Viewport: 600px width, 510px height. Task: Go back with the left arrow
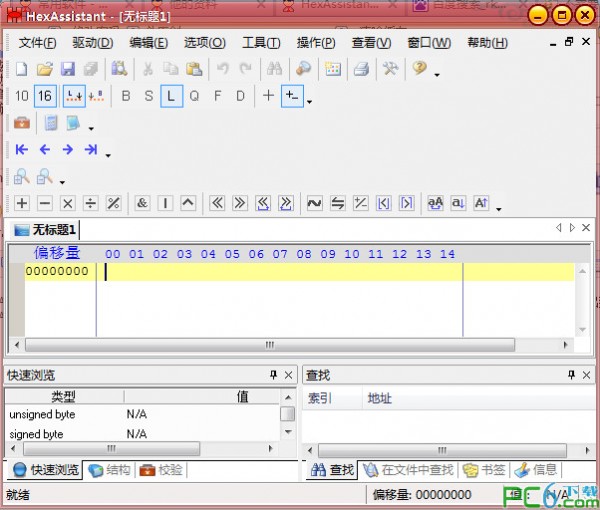click(x=45, y=149)
